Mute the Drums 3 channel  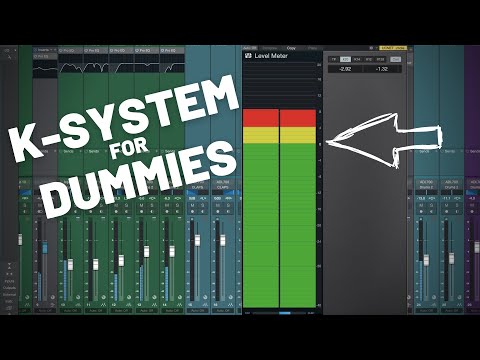coord(446,206)
